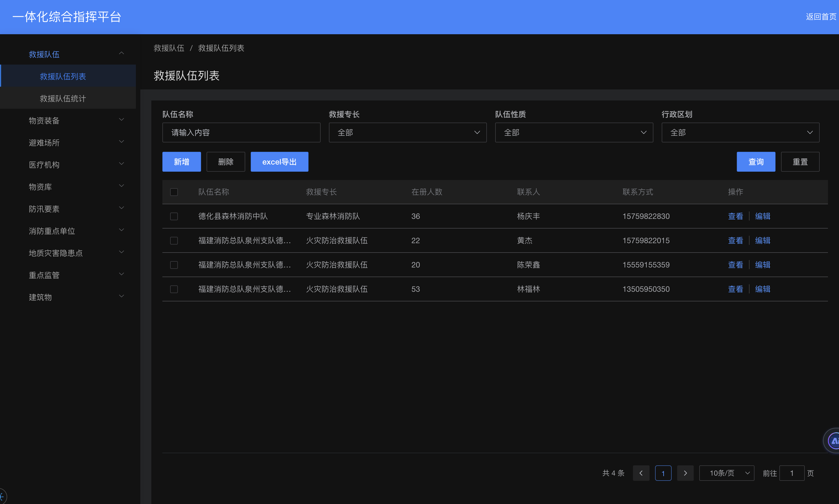The image size is (839, 504).
Task: Expand the 重点监管 sidebar menu
Action: tap(68, 275)
